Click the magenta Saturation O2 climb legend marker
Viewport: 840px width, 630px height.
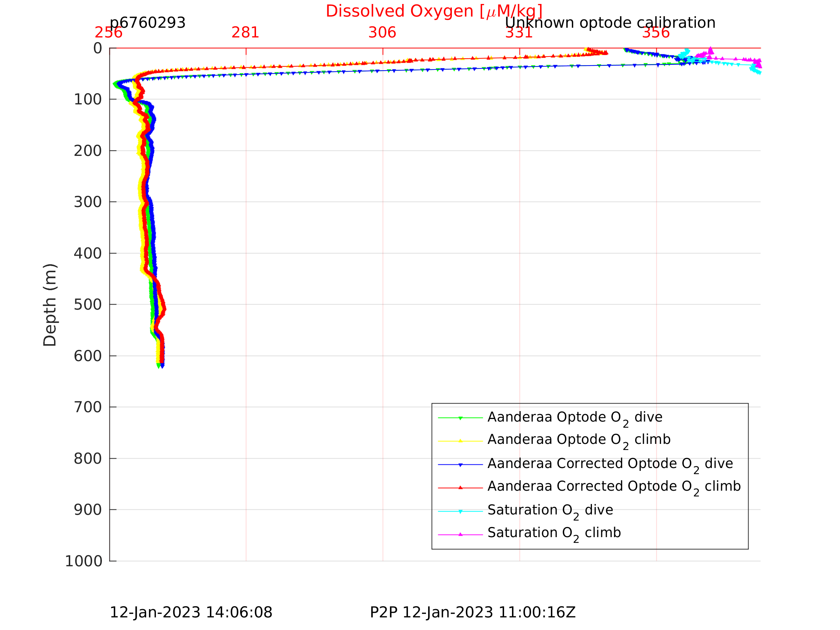coord(460,534)
